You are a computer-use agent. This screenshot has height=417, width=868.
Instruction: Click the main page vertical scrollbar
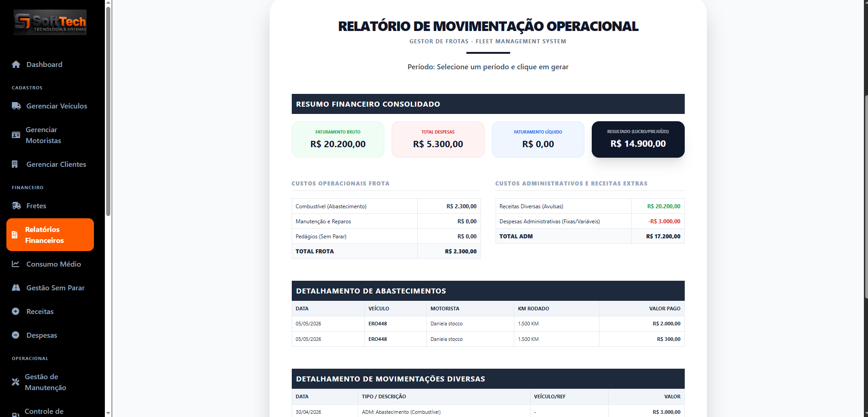click(866, 196)
